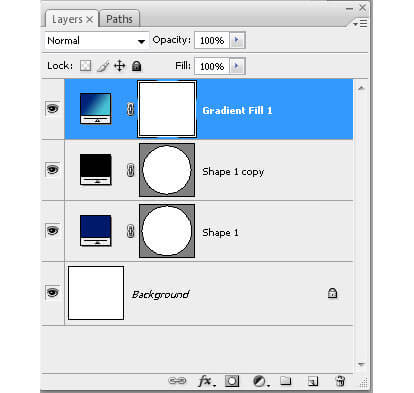
Task: Create a new group folder icon
Action: 286,380
